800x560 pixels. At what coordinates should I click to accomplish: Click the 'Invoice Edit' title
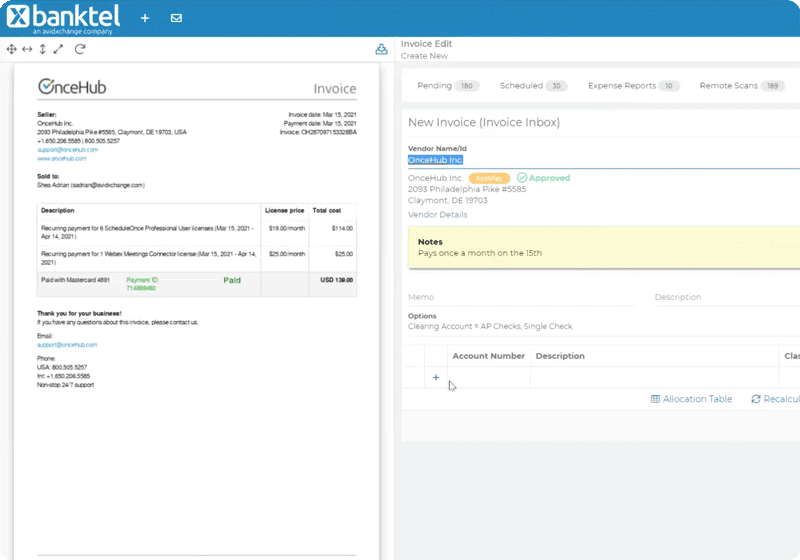click(x=426, y=44)
